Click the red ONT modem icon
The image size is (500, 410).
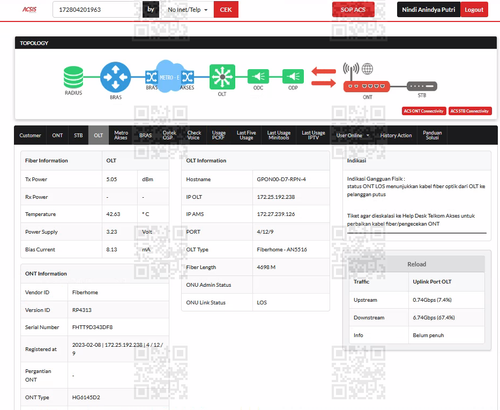[x=367, y=86]
